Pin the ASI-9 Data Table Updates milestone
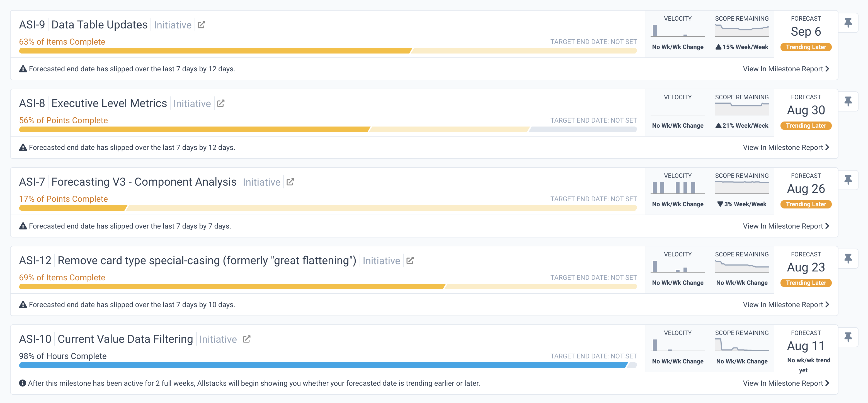The width and height of the screenshot is (868, 403). (x=848, y=23)
